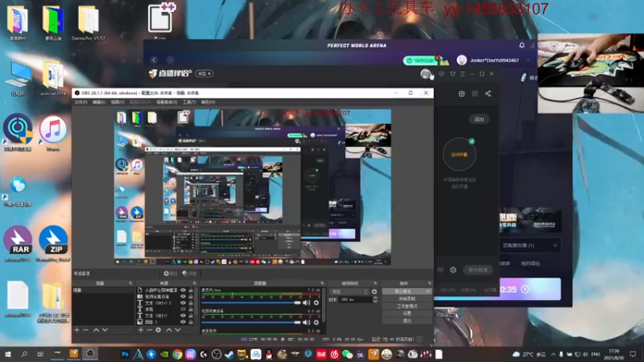644x362 pixels.
Task: Open the 工具(T) menu in OBS
Action: click(x=189, y=102)
